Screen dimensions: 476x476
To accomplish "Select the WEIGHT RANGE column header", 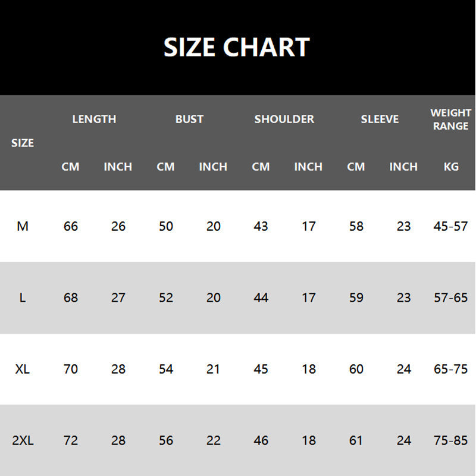I will point(451,119).
